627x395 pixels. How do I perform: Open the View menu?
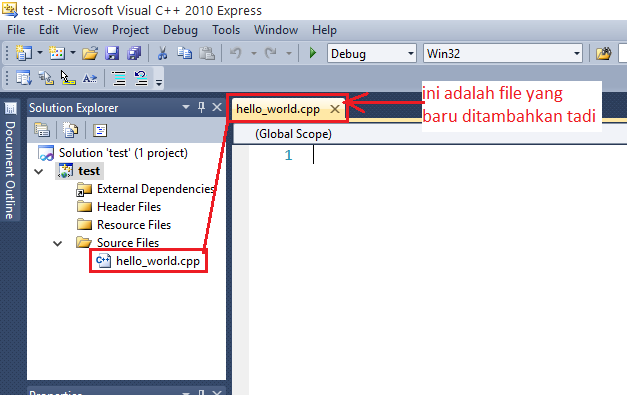tap(85, 30)
